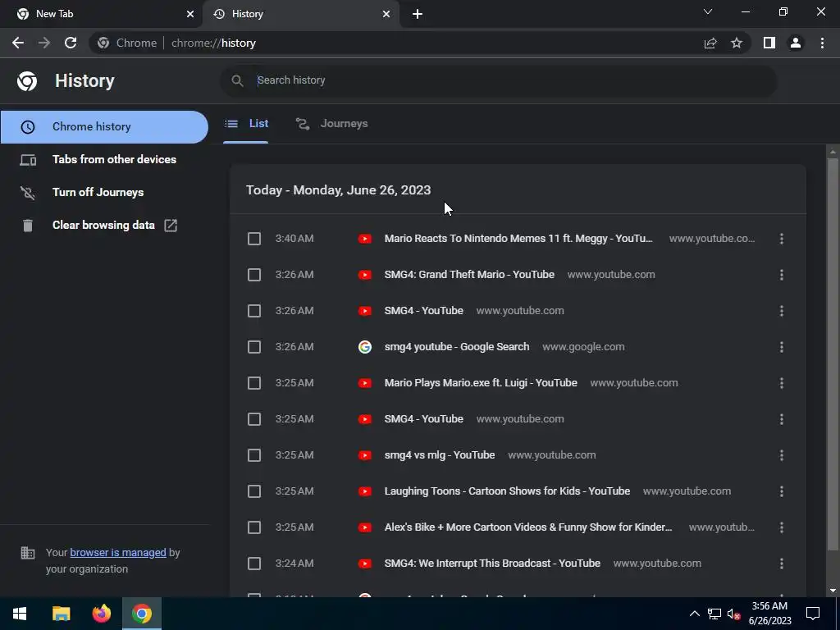Open a new tab with the plus button
Image resolution: width=840 pixels, height=630 pixels.
click(418, 14)
